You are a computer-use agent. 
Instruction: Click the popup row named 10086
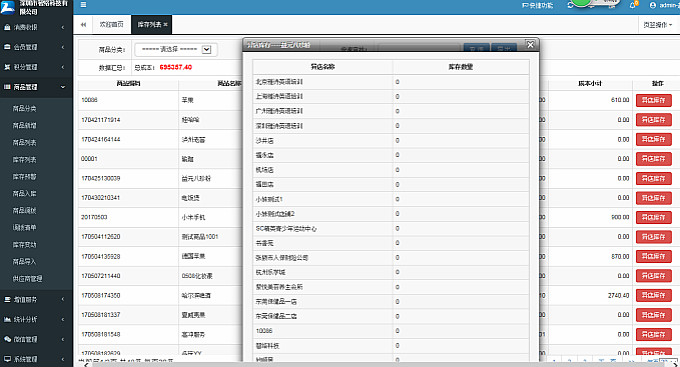pyautogui.click(x=391, y=331)
